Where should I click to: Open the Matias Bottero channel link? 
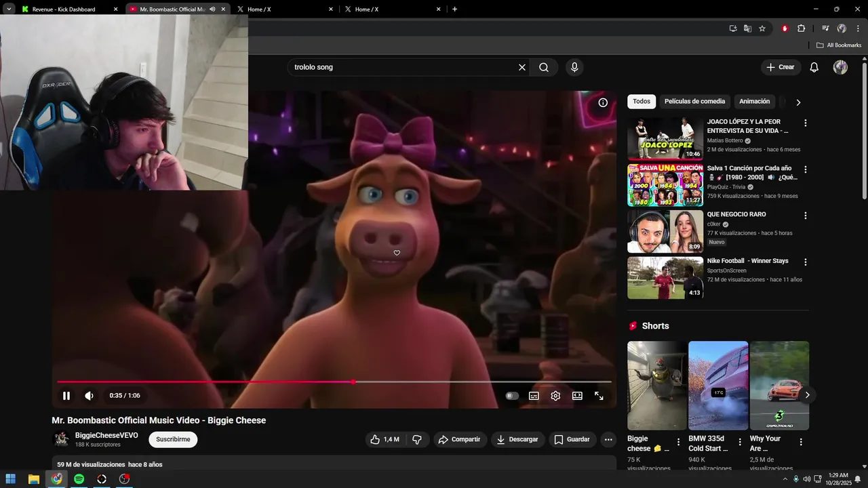pos(725,140)
